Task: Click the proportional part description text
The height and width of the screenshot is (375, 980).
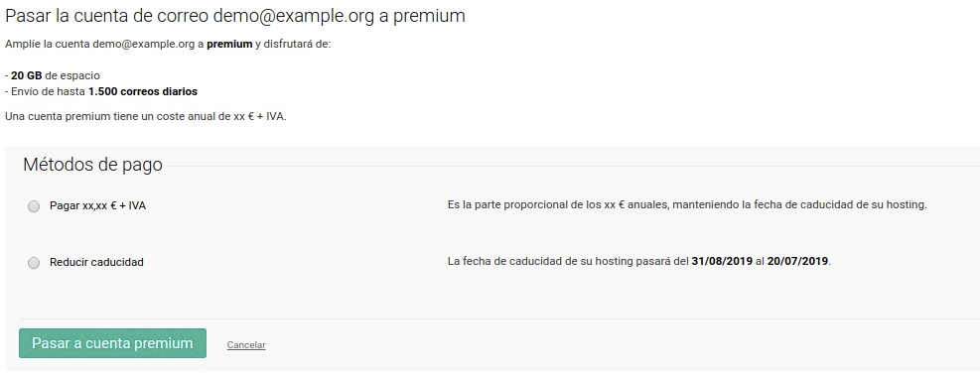Action: pyautogui.click(x=687, y=204)
